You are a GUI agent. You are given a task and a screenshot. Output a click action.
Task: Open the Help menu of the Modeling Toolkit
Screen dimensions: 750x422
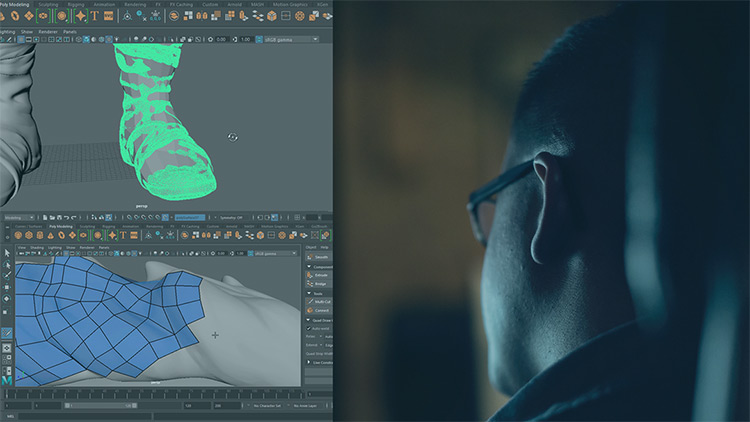[x=325, y=247]
